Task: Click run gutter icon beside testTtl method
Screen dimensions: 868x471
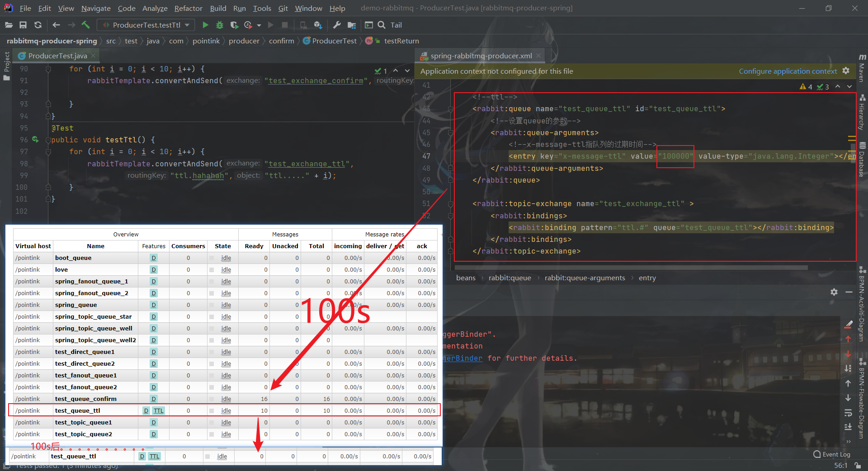Action: click(35, 140)
